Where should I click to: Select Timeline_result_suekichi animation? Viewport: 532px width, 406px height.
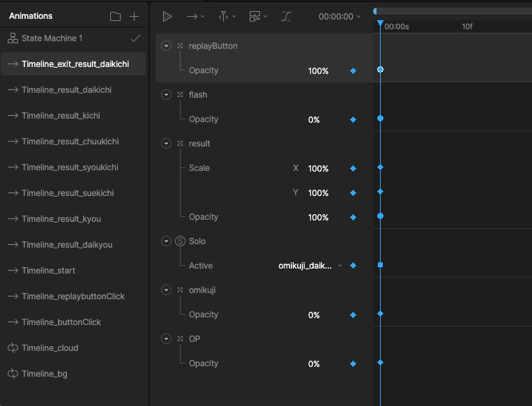[x=73, y=193]
